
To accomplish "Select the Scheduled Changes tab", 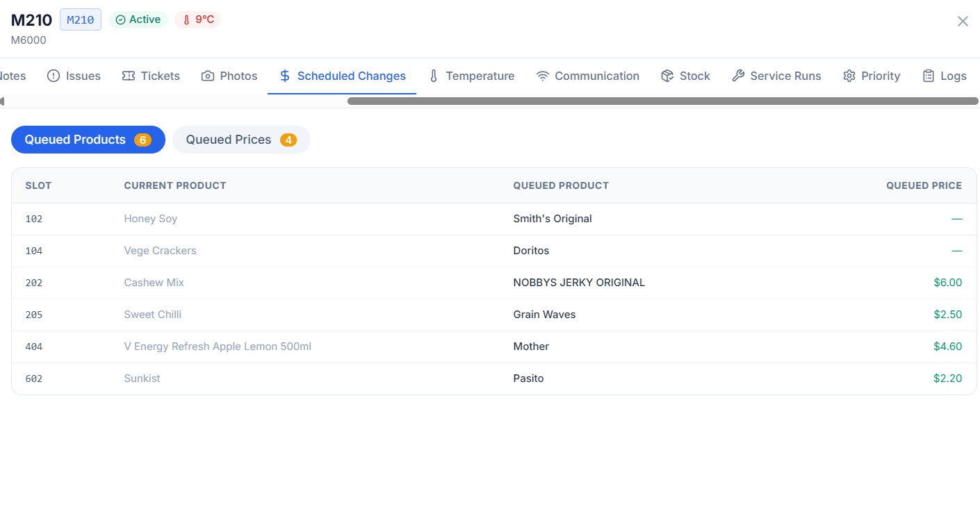I will click(x=342, y=76).
